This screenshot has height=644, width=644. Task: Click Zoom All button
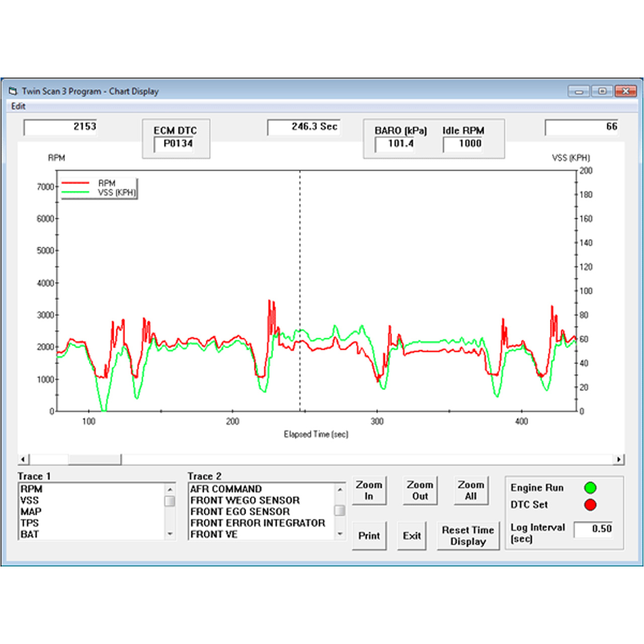(x=470, y=491)
